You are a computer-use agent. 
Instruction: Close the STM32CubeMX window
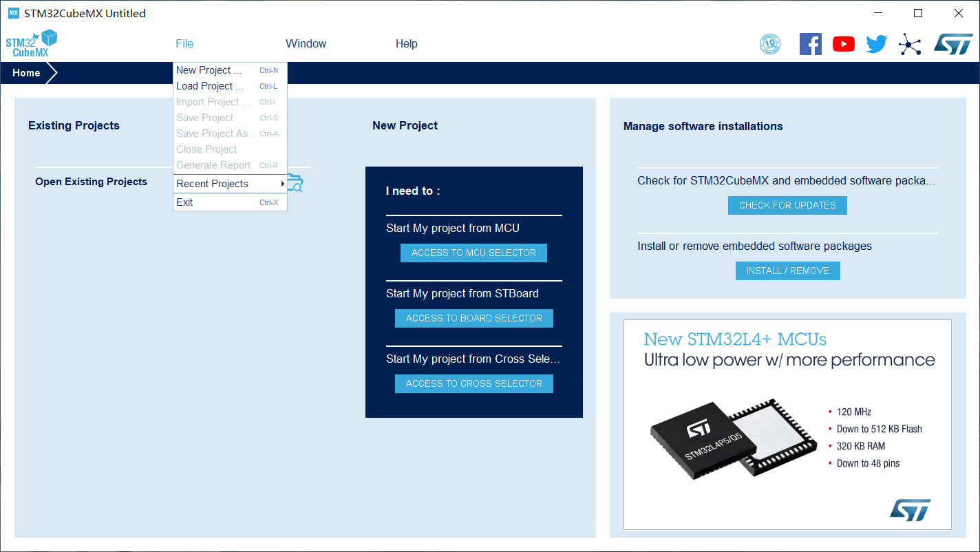[958, 13]
